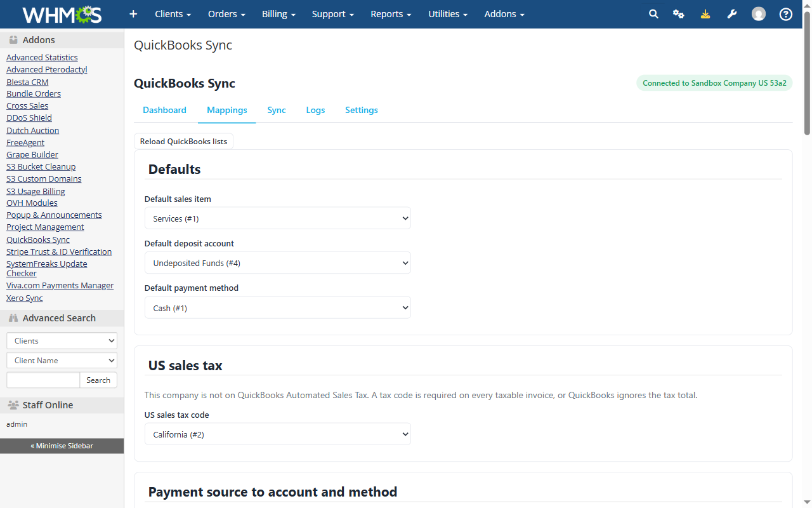Viewport: 812px width, 508px height.
Task: Open the Clients menu
Action: [x=173, y=14]
